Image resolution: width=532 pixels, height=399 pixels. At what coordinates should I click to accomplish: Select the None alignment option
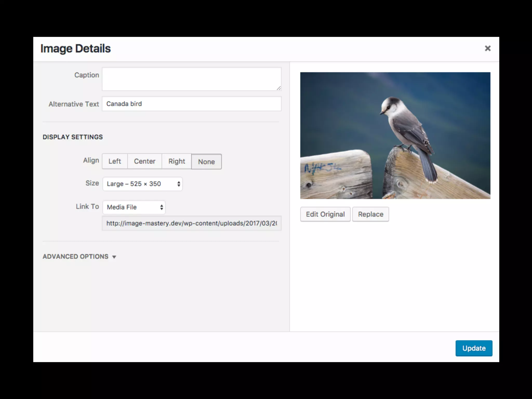pyautogui.click(x=206, y=162)
